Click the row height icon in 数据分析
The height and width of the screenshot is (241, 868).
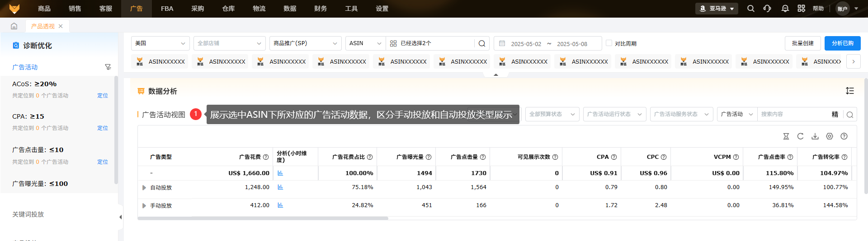click(849, 91)
